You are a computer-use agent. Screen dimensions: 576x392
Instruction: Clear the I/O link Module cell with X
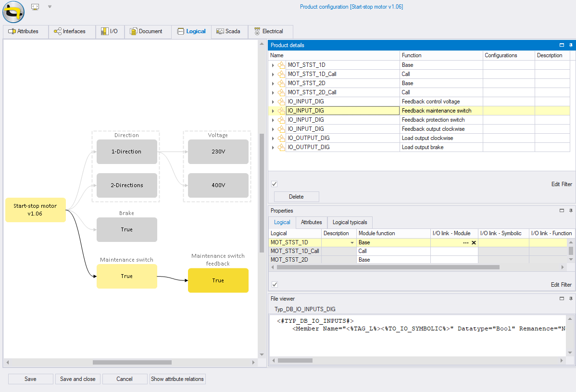pos(474,243)
